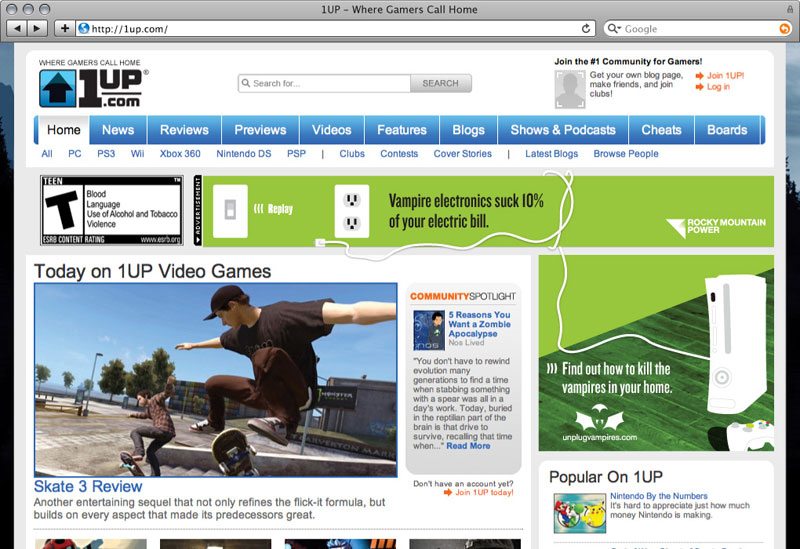Select the PC platform link
This screenshot has height=549, width=800.
click(74, 154)
